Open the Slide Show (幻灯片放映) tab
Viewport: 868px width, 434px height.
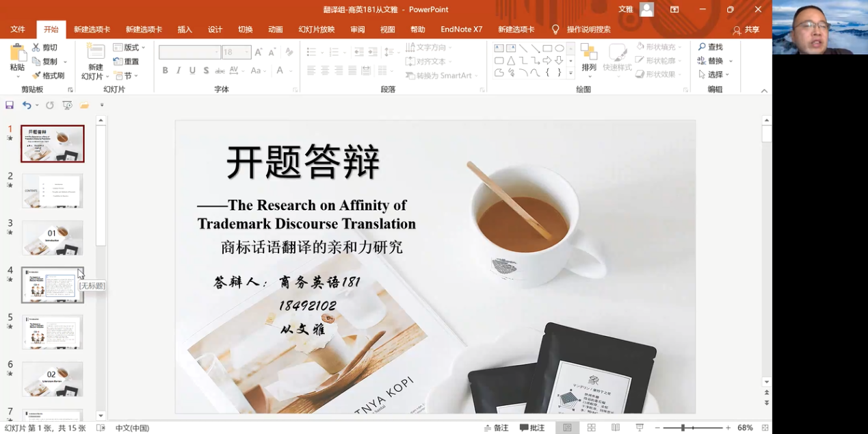click(317, 29)
